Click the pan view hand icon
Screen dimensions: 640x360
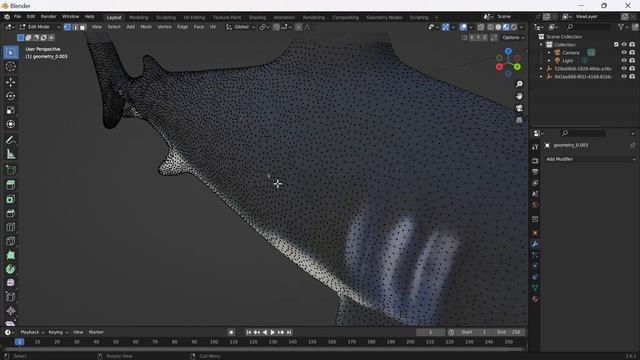[x=519, y=96]
